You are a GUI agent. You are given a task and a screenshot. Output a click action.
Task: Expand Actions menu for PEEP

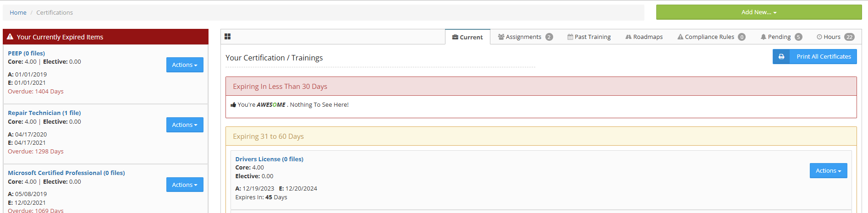(185, 65)
